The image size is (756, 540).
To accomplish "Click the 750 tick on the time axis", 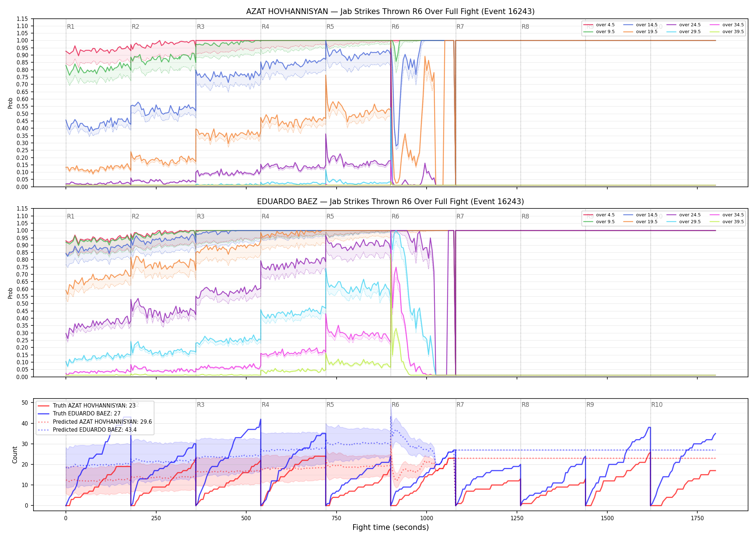I will (336, 518).
